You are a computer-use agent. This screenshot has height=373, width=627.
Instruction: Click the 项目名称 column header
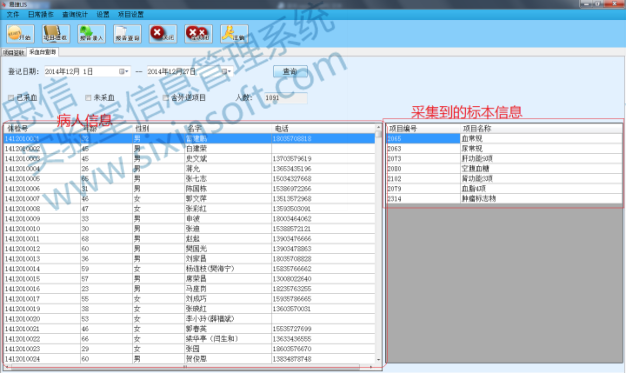click(x=541, y=128)
